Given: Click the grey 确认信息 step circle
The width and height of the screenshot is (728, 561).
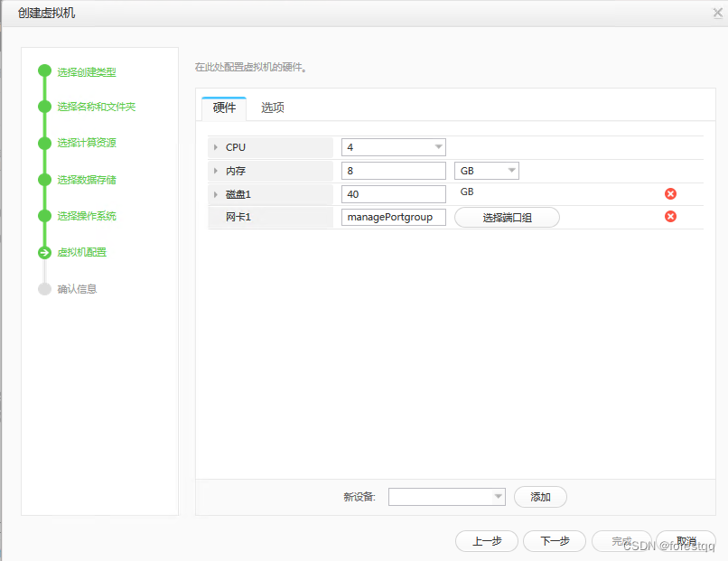Looking at the screenshot, I should pyautogui.click(x=44, y=289).
